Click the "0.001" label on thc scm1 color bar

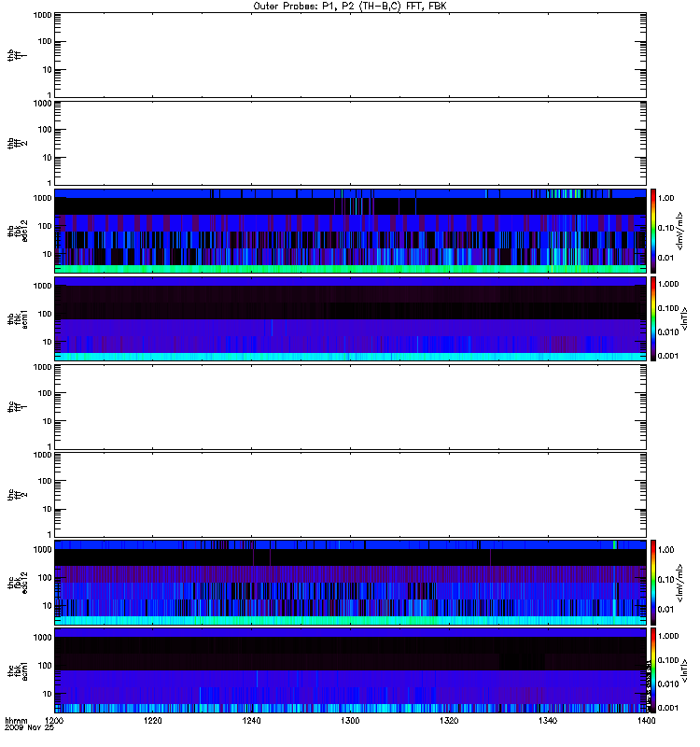coord(668,708)
